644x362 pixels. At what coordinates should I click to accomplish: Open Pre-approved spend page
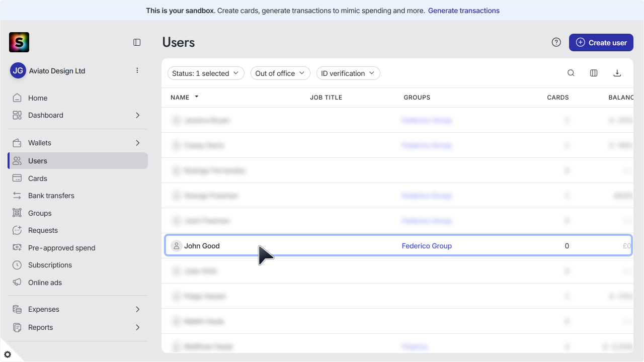pos(78,248)
